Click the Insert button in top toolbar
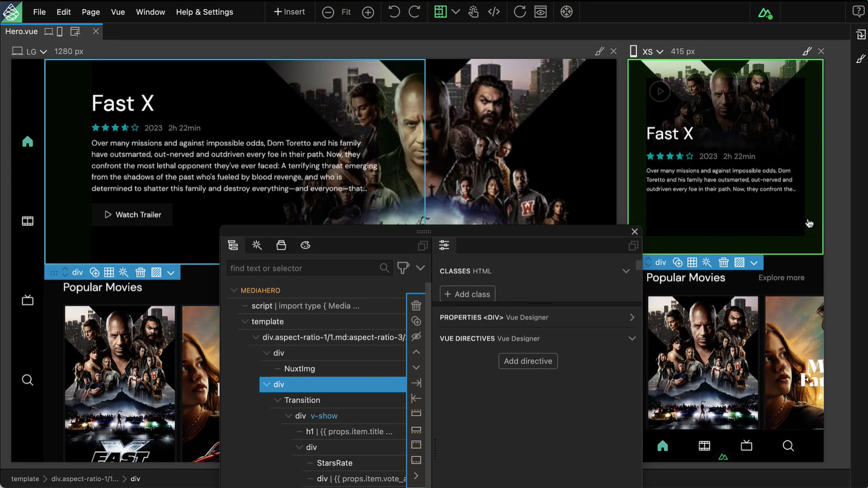868x488 pixels. tap(290, 12)
